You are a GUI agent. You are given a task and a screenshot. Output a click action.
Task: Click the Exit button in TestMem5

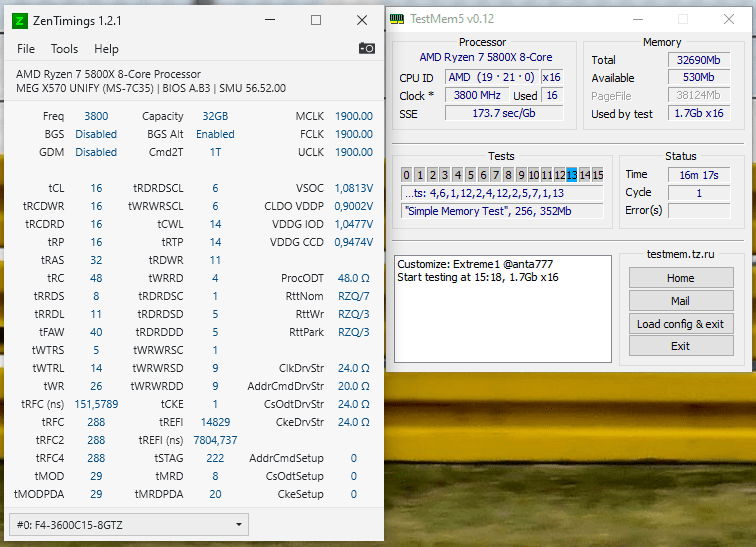pyautogui.click(x=681, y=346)
